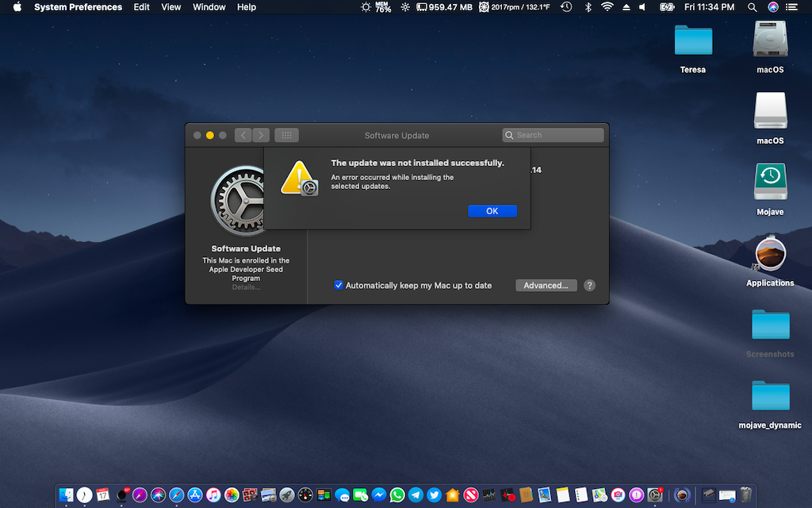812x508 pixels.
Task: Open Reminders from the Dock
Action: point(581,495)
